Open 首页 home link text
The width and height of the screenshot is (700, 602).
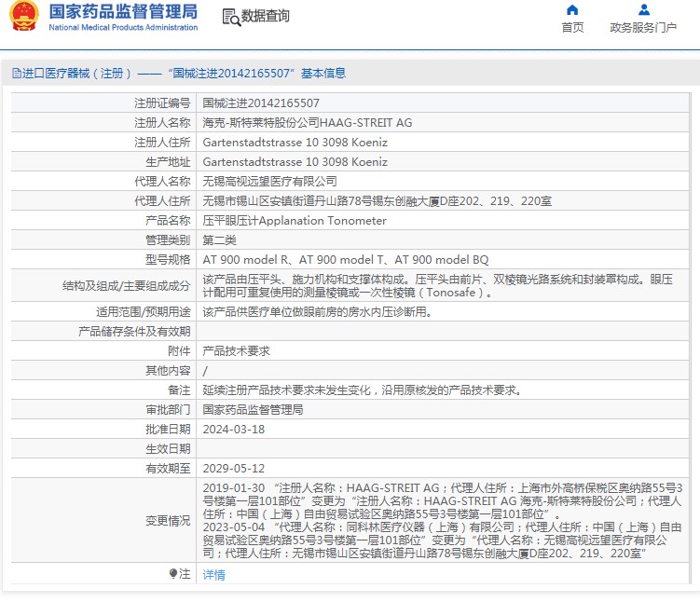(572, 28)
